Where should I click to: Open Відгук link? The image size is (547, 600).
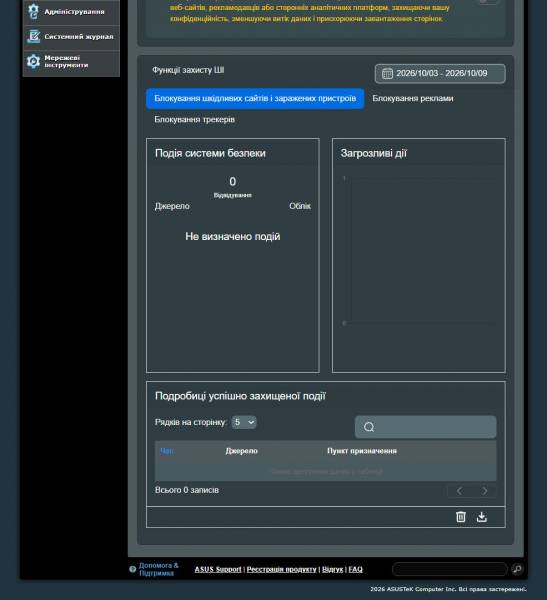point(332,569)
